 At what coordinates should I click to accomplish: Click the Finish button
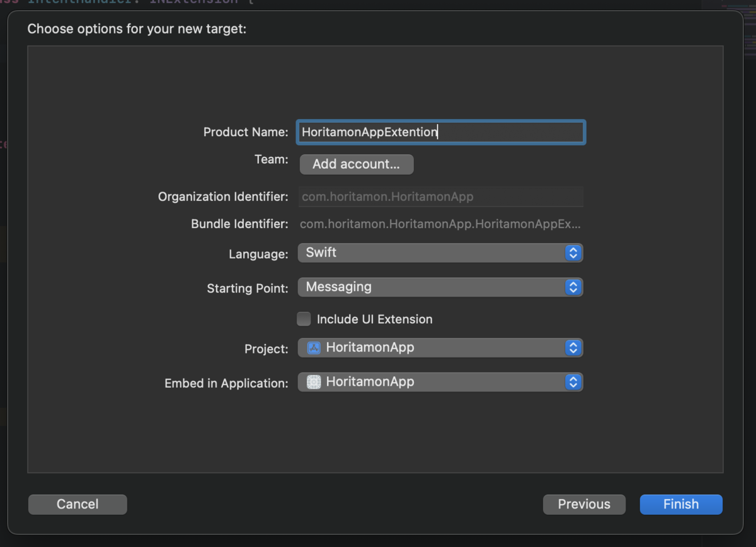coord(681,504)
